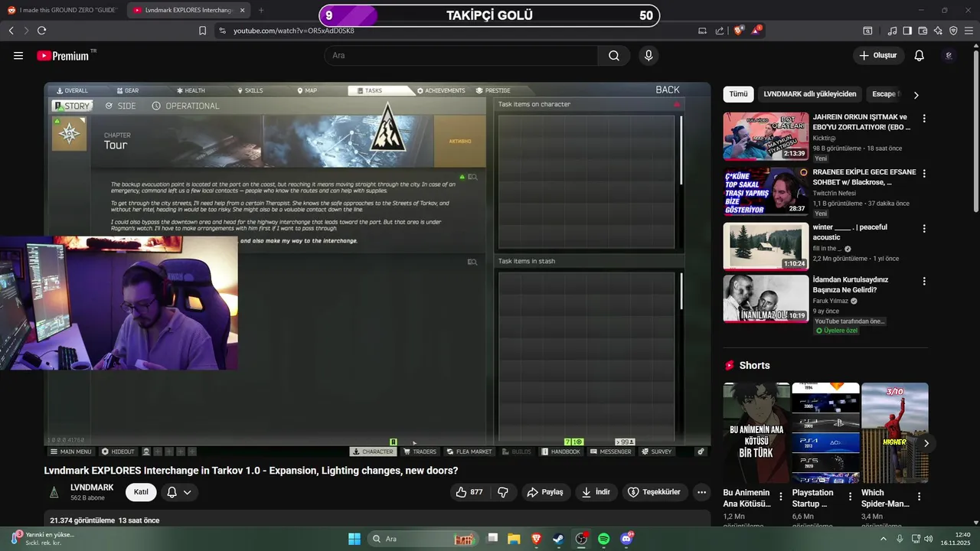Select the LVNDMARK adlı yükleyiciden chip
Viewport: 980px width, 551px height.
[x=810, y=94]
